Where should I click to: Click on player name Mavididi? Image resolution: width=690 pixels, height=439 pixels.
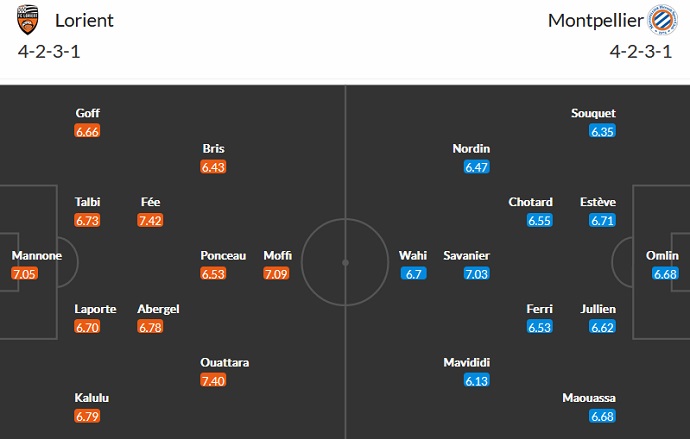[x=468, y=363]
